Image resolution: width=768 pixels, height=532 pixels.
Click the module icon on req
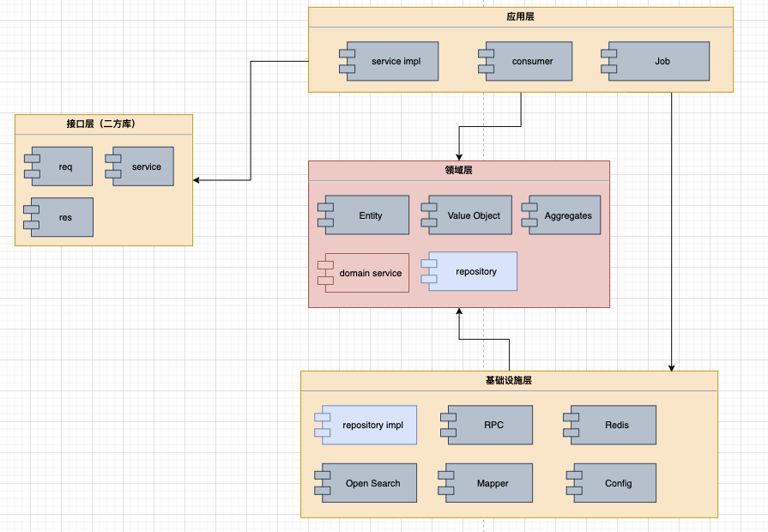click(33, 166)
